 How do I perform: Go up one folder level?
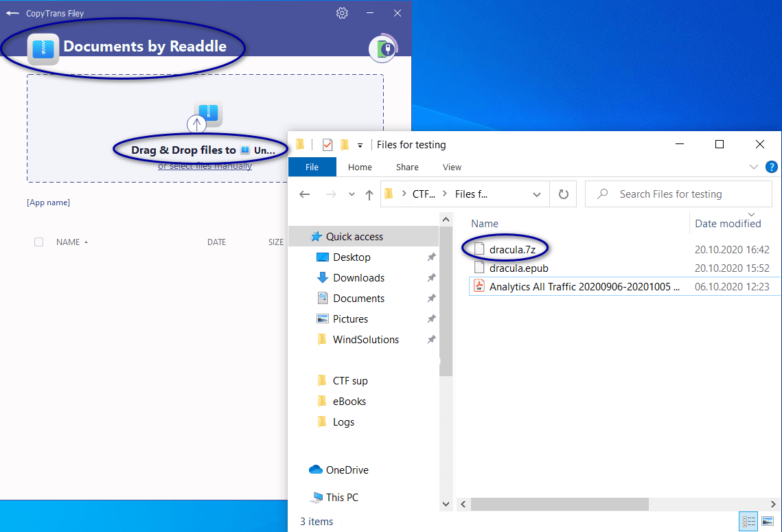[369, 194]
